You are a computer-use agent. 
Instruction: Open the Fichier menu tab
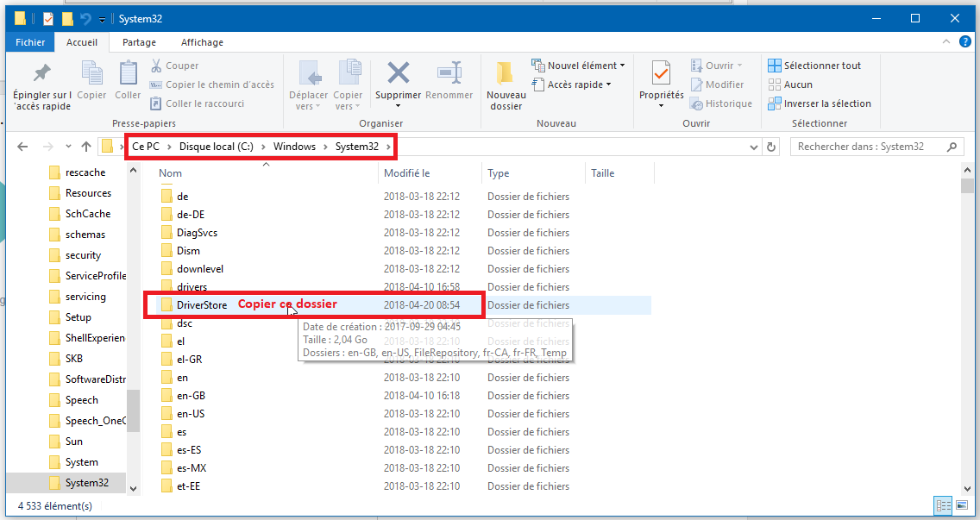(30, 42)
